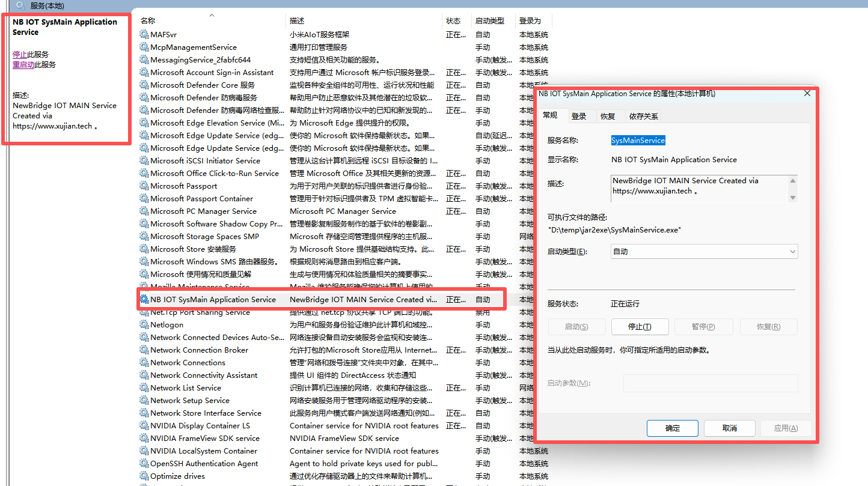Viewport: 868px width, 486px height.
Task: Click the Microsoft 使用情况和质量见解 row name
Action: point(201,275)
